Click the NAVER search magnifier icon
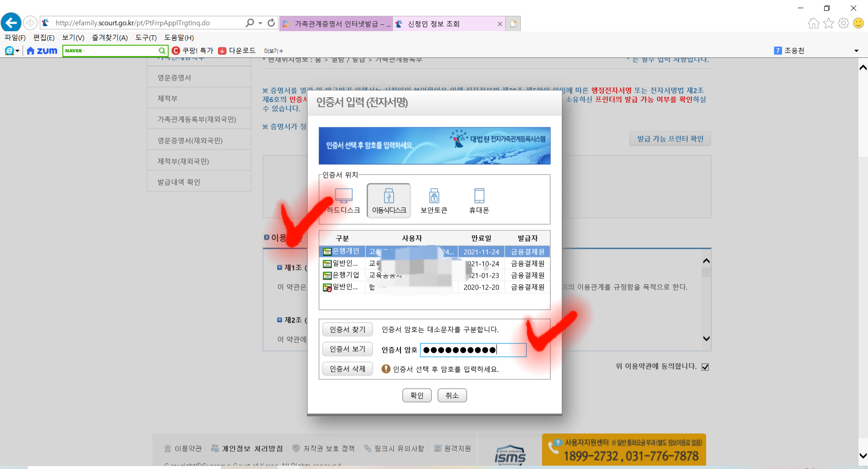Viewport: 868px width, 469px height. 162,51
